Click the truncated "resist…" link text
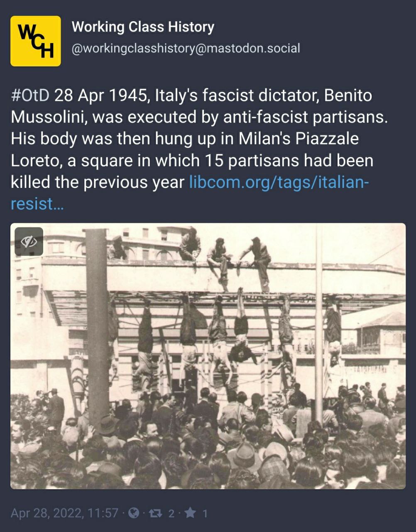The image size is (416, 532). [37, 204]
